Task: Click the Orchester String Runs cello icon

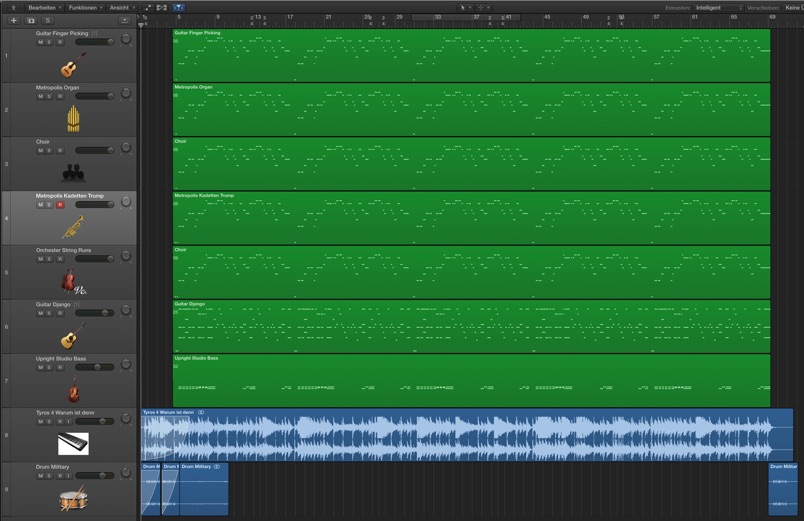Action: pos(72,281)
